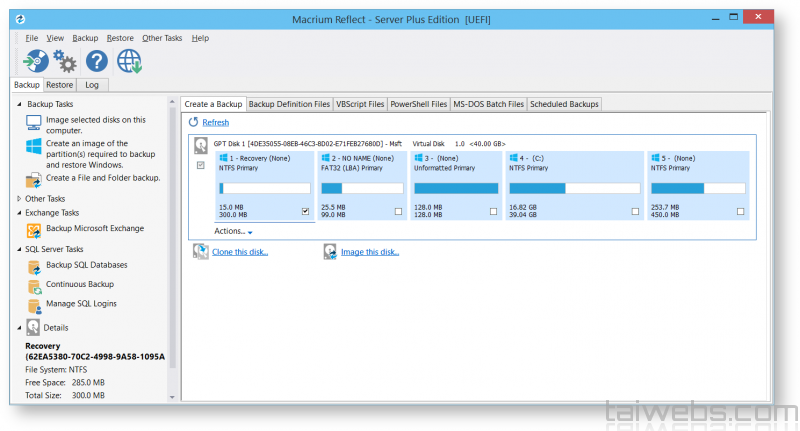The width and height of the screenshot is (800, 431).
Task: Click the Backup SQL Databases icon
Action: (33, 266)
